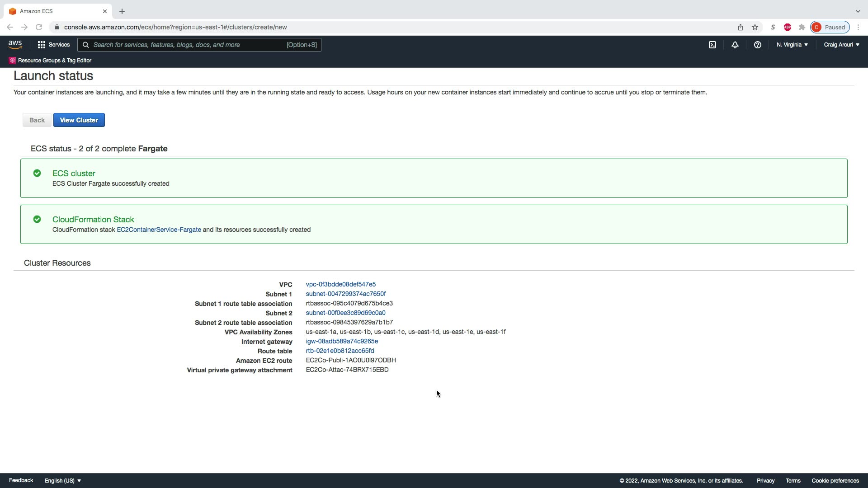Click the page share icon in address bar
This screenshot has width=868, height=488.
pyautogui.click(x=740, y=27)
